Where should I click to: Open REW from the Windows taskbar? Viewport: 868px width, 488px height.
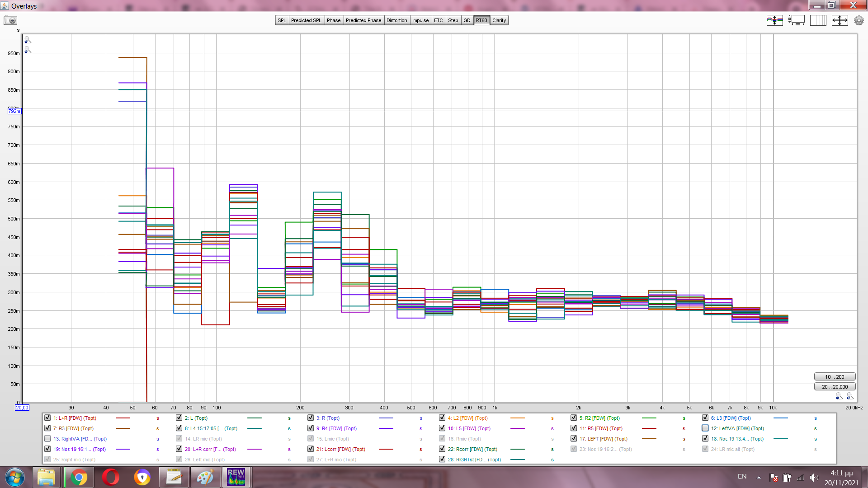pos(236,477)
